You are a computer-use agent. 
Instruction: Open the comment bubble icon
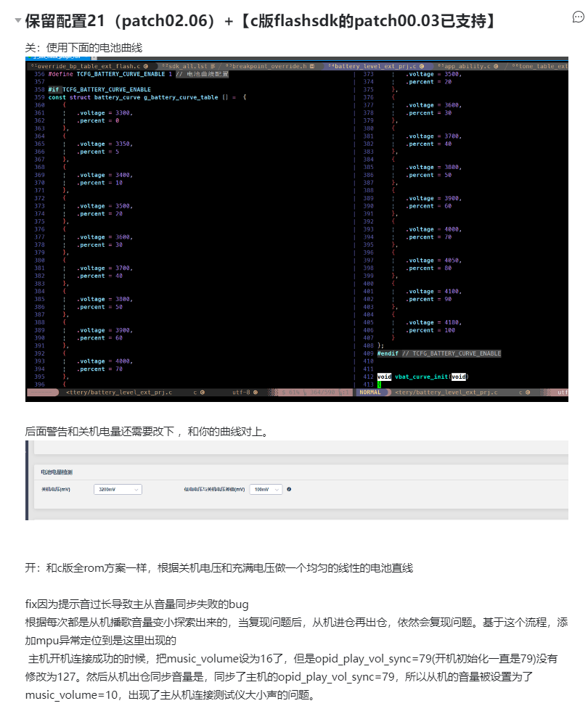click(578, 17)
